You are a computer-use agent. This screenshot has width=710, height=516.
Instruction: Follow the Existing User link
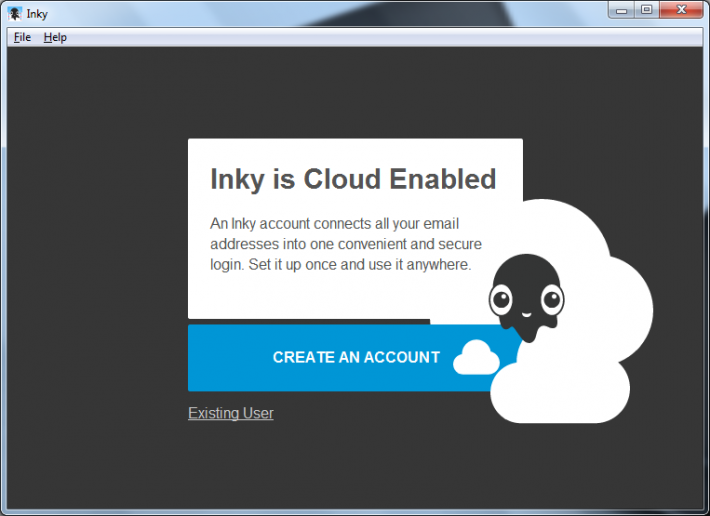(x=230, y=413)
